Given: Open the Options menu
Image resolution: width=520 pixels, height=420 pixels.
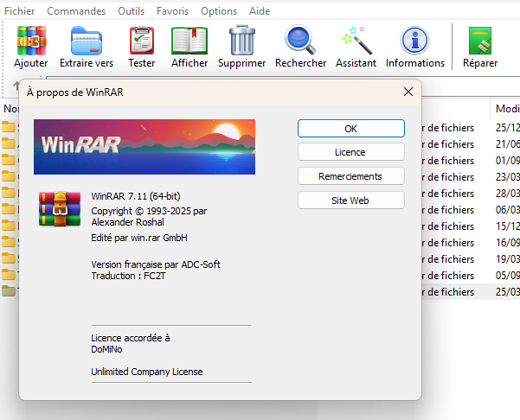Looking at the screenshot, I should point(219,11).
